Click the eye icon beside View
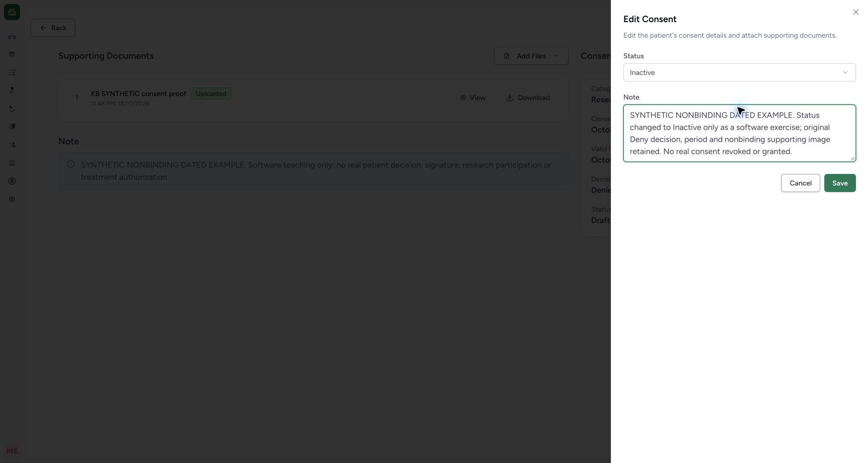Screen dimensions: 868x463 pyautogui.click(x=463, y=98)
